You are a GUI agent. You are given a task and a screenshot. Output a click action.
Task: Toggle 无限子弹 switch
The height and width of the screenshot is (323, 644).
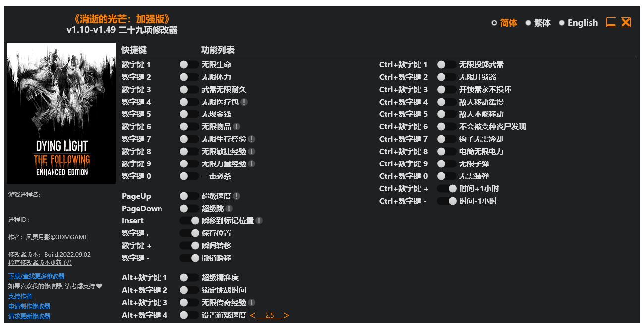447,164
